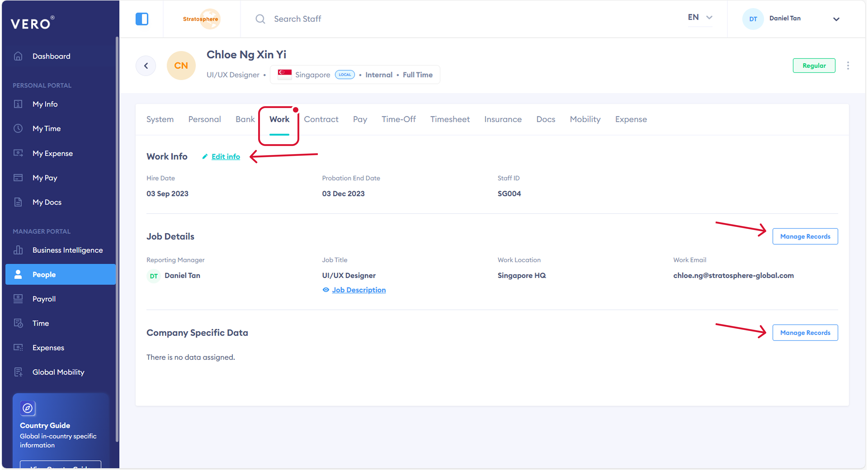Open the Global Mobility icon
The image size is (868, 470).
coord(18,372)
